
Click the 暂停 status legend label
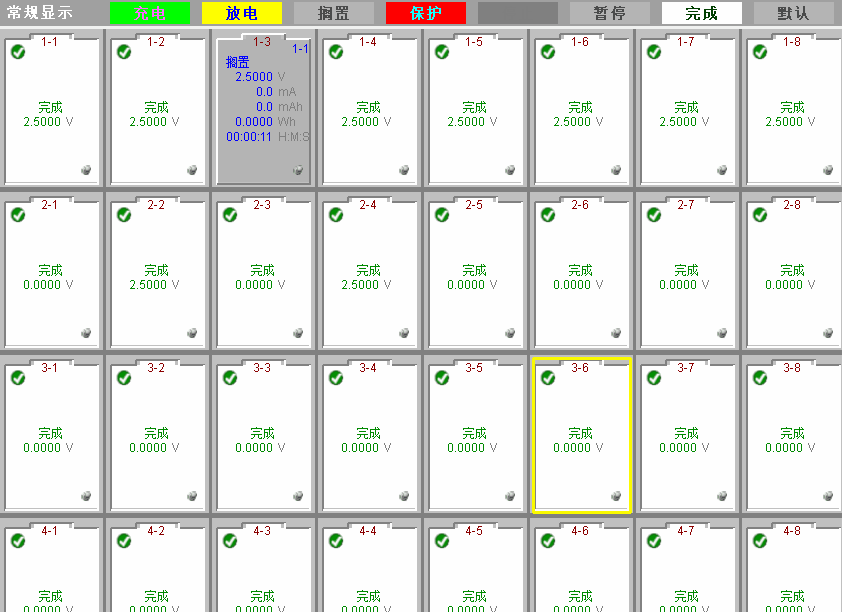[x=609, y=13]
